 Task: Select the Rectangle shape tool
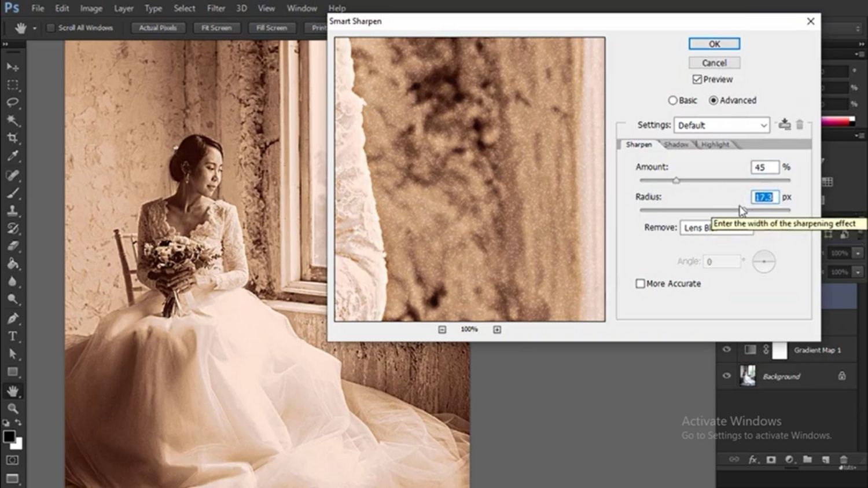12,372
